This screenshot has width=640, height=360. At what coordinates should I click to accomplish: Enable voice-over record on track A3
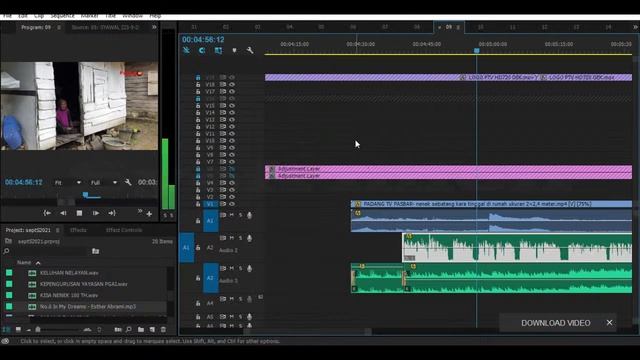click(249, 268)
